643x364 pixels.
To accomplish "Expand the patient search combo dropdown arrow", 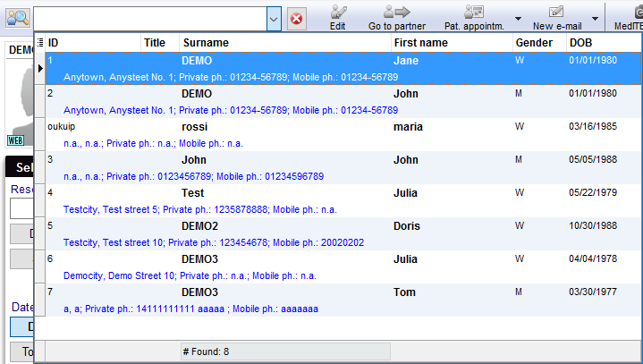I will (274, 19).
